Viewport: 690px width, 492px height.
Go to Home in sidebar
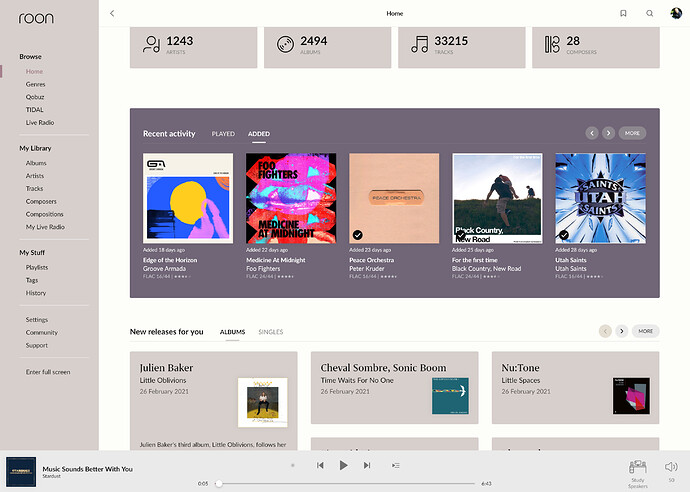[34, 71]
